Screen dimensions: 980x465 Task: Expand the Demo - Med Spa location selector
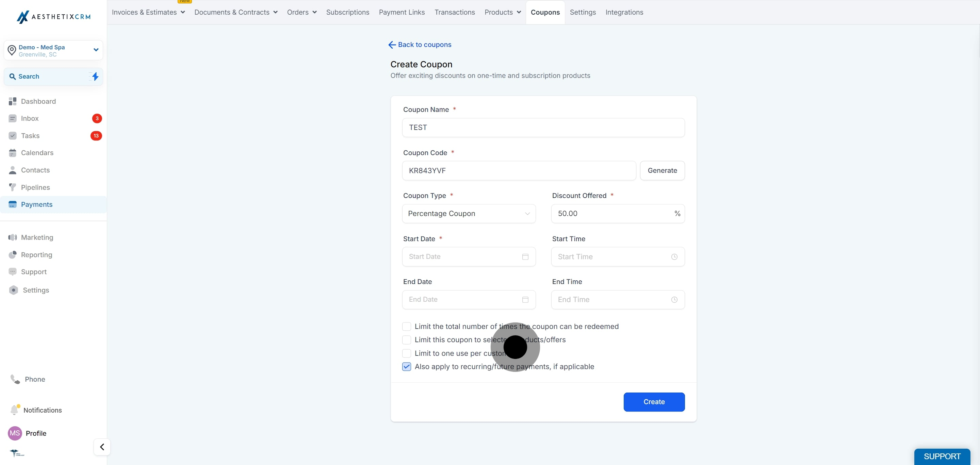click(x=53, y=50)
